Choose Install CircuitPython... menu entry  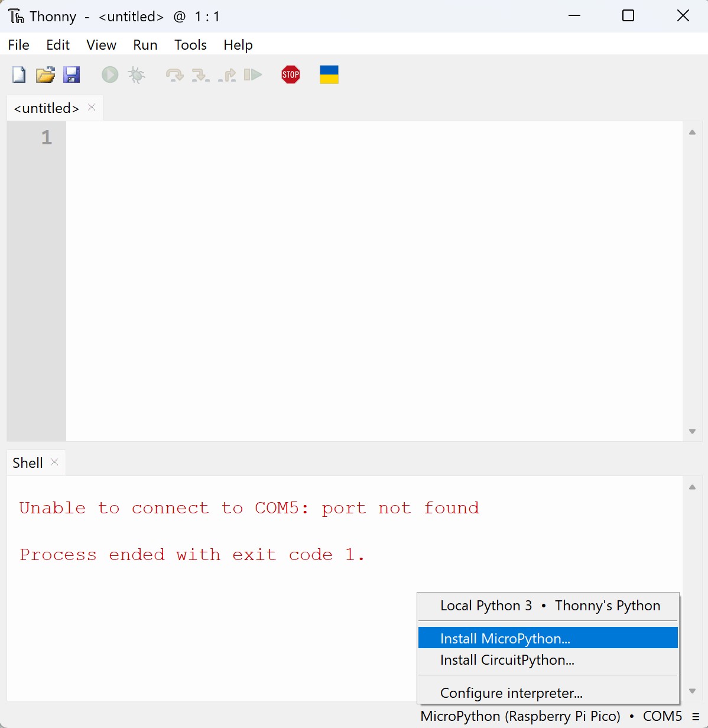[548, 660]
